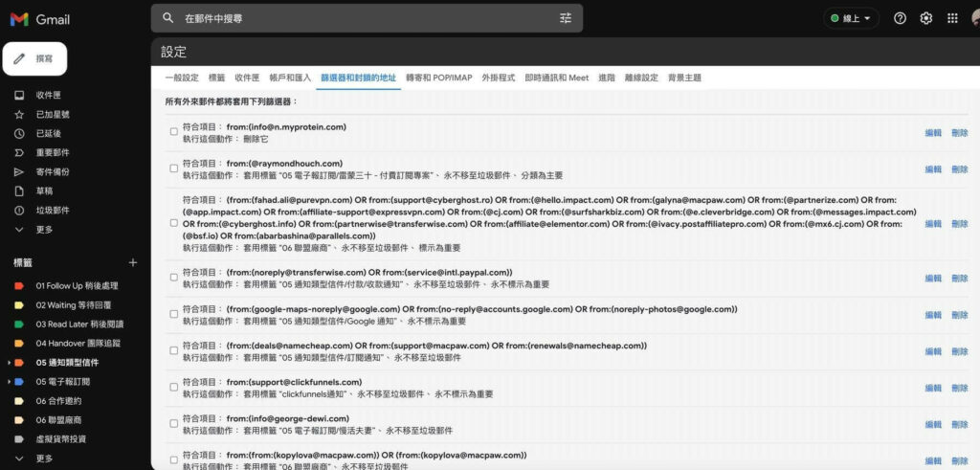Delete the @raymondhouch.com filter
Screen dimensions: 980x470
959,169
